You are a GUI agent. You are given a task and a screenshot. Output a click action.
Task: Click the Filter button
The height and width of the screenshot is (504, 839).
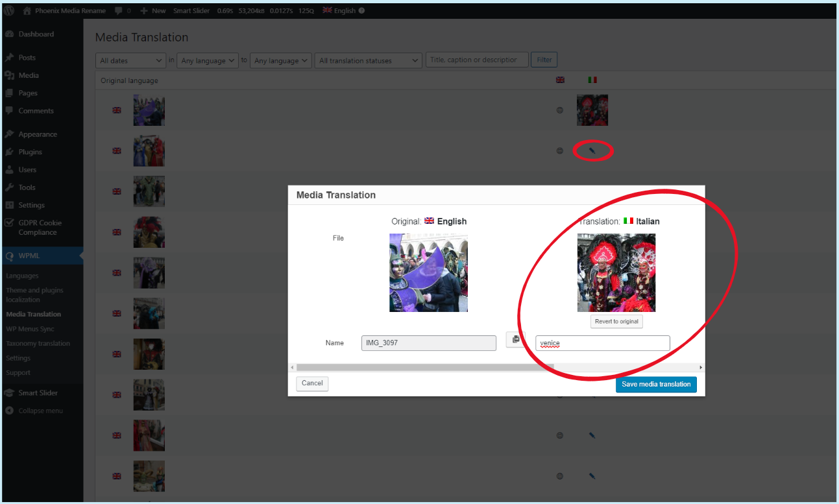[544, 60]
